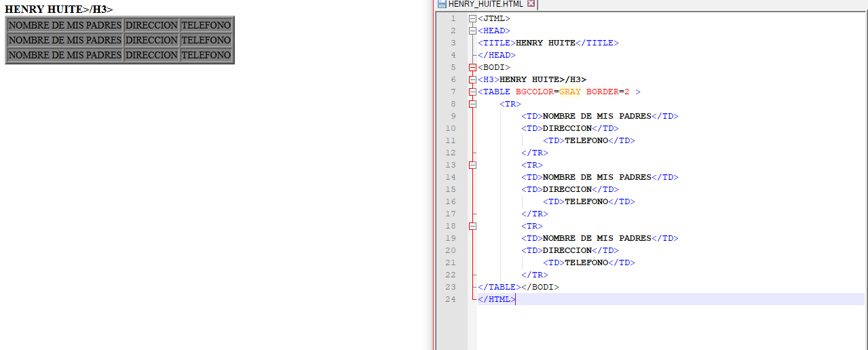868x350 pixels.
Task: Click line number 1 in the editor margin
Action: (x=453, y=18)
